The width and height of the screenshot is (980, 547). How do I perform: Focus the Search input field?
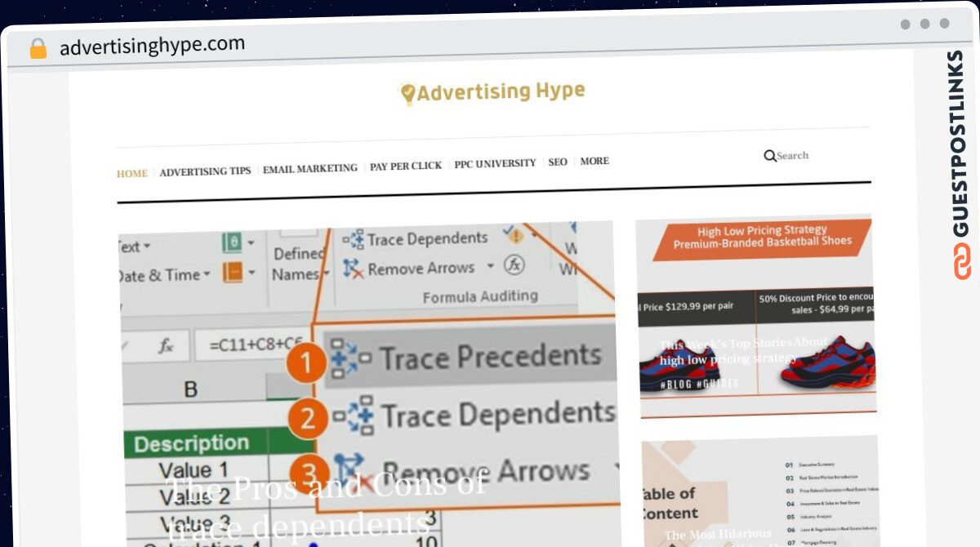point(792,155)
